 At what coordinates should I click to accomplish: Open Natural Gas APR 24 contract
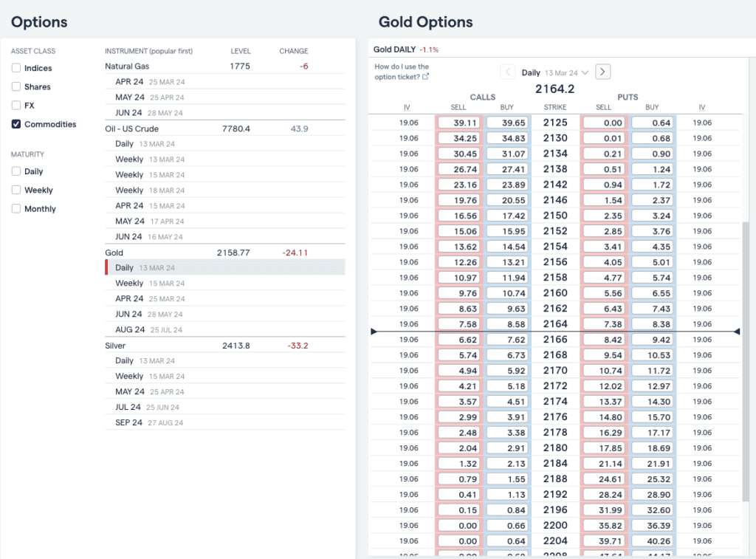click(x=225, y=82)
